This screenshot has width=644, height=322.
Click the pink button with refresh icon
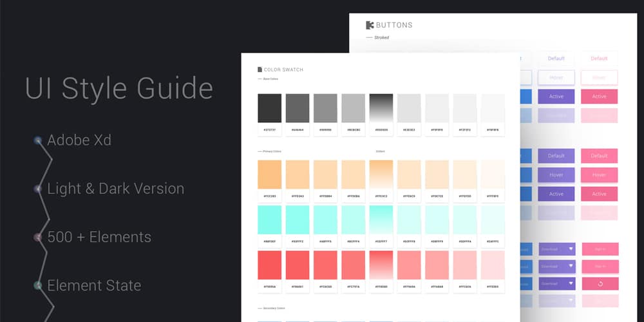pos(600,284)
